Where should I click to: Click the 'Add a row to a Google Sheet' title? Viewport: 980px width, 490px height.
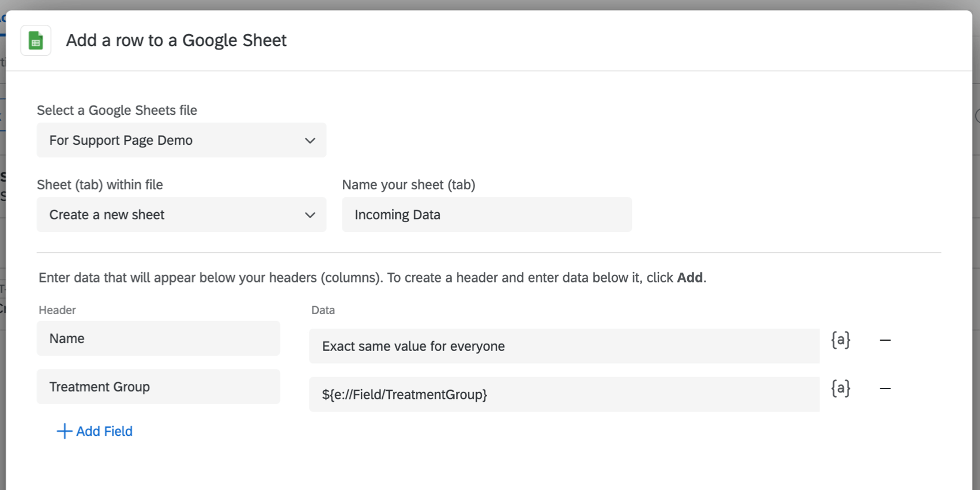176,40
